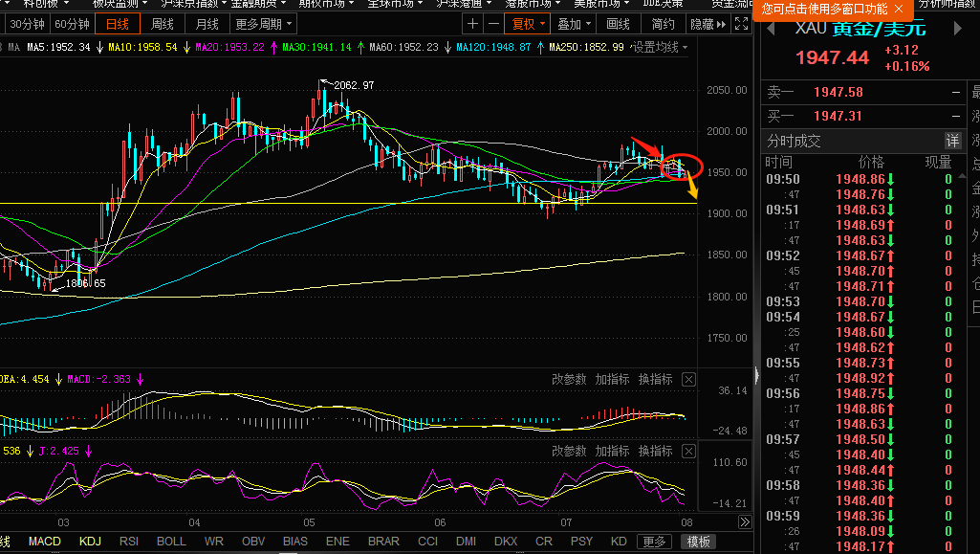Expand the 更多周期 dropdown
Image resolution: width=980 pixels, height=554 pixels.
pos(263,24)
